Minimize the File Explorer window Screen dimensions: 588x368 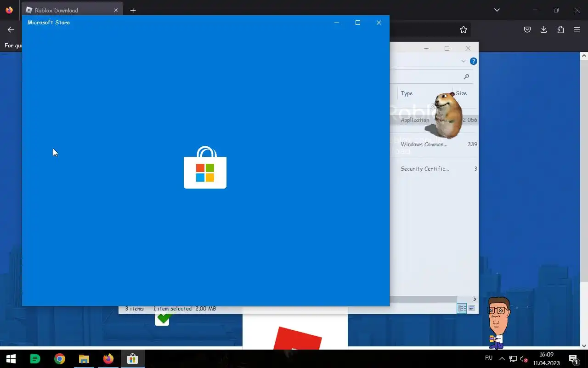(426, 48)
